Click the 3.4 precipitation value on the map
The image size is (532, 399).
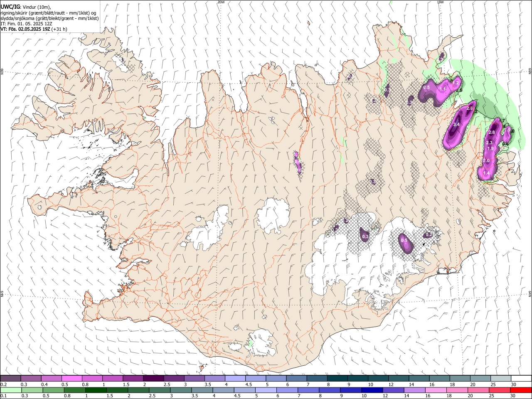click(x=456, y=125)
